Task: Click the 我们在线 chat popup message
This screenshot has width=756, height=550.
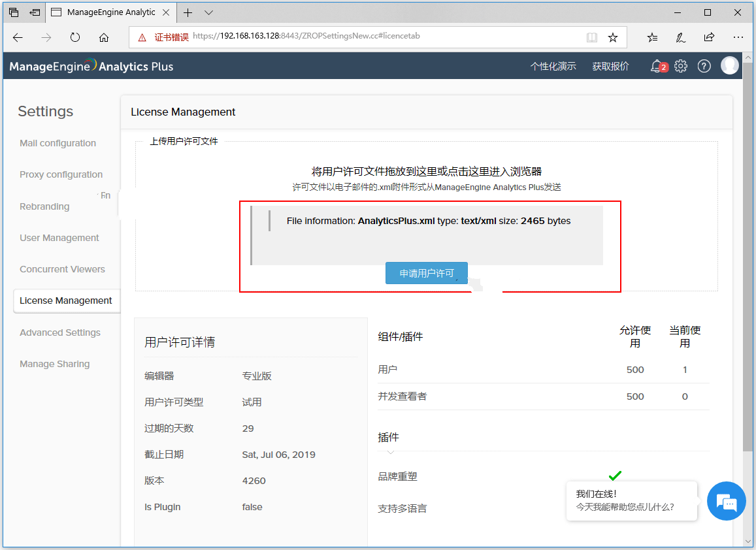Action: point(632,501)
